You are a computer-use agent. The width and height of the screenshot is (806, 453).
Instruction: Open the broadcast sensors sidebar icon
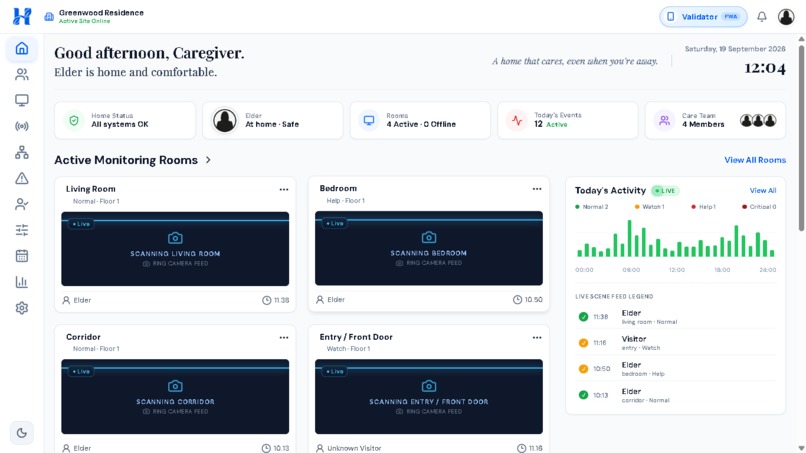click(22, 126)
